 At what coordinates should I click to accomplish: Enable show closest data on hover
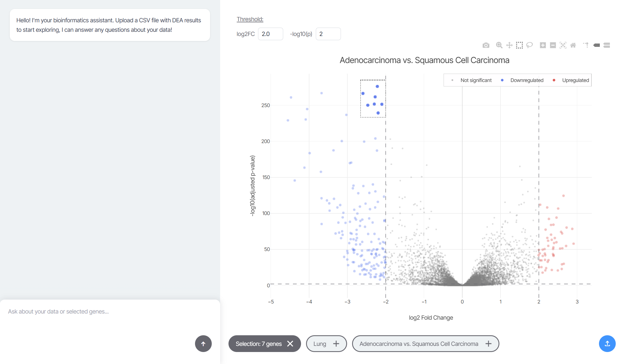point(596,45)
